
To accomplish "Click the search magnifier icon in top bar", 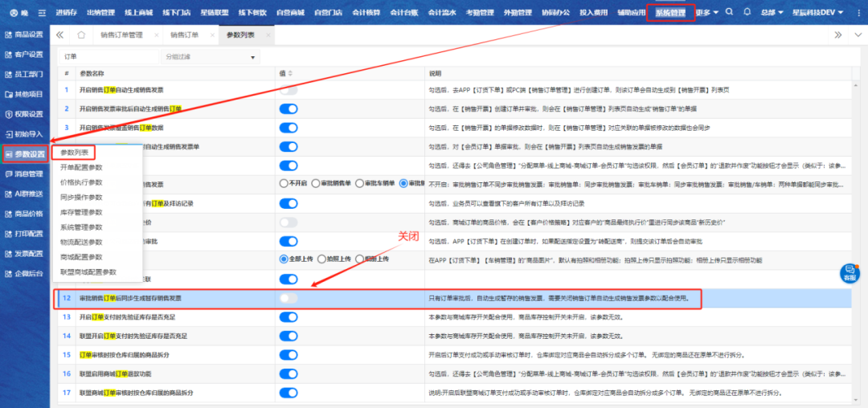I will click(x=729, y=13).
